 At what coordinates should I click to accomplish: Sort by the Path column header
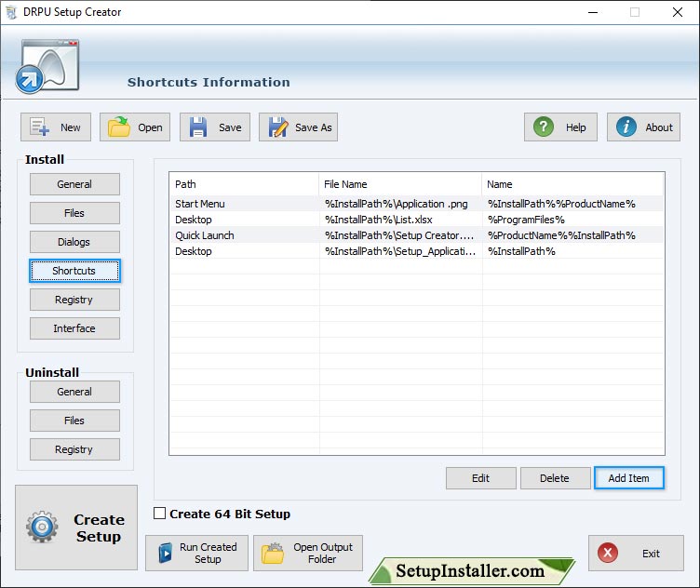tap(244, 184)
